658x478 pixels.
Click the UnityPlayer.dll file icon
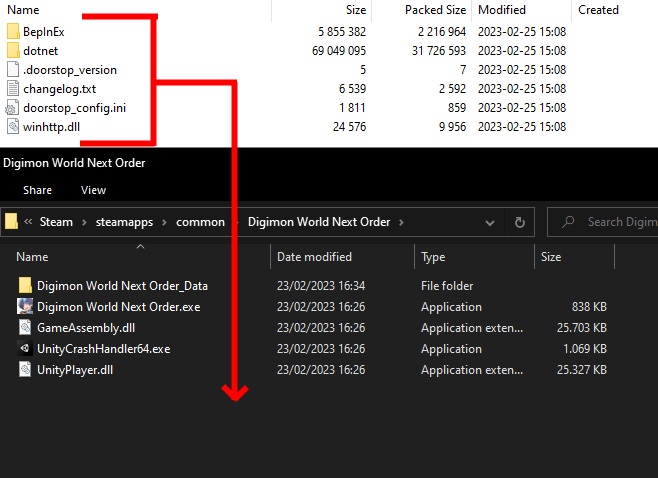pyautogui.click(x=25, y=370)
